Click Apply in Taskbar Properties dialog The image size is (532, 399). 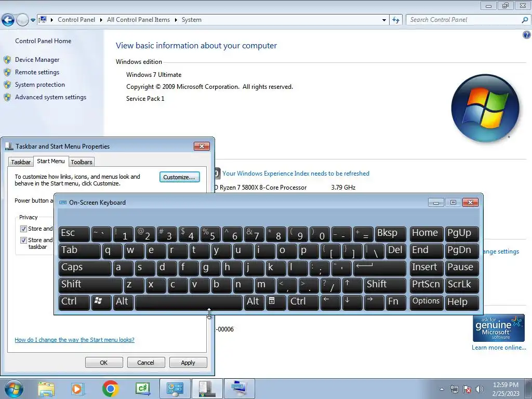(188, 362)
